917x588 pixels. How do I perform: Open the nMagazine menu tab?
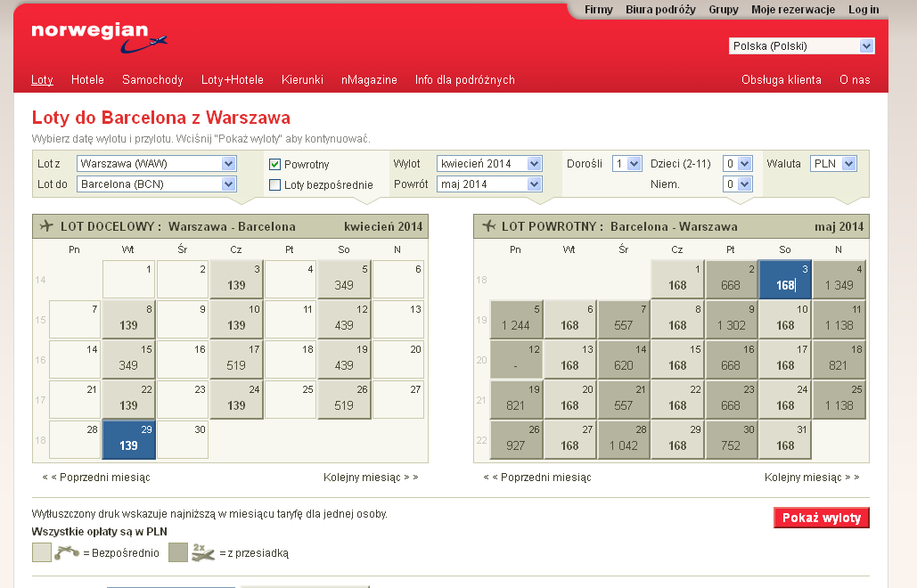point(369,79)
